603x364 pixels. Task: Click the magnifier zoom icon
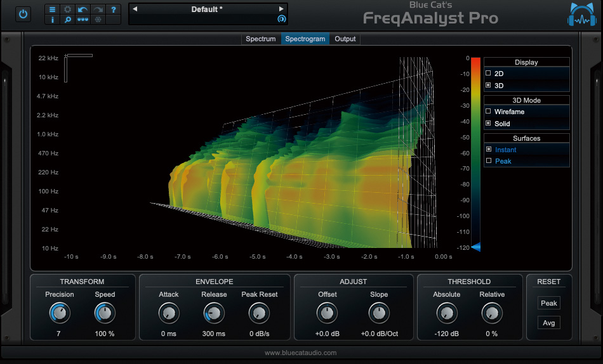67,19
